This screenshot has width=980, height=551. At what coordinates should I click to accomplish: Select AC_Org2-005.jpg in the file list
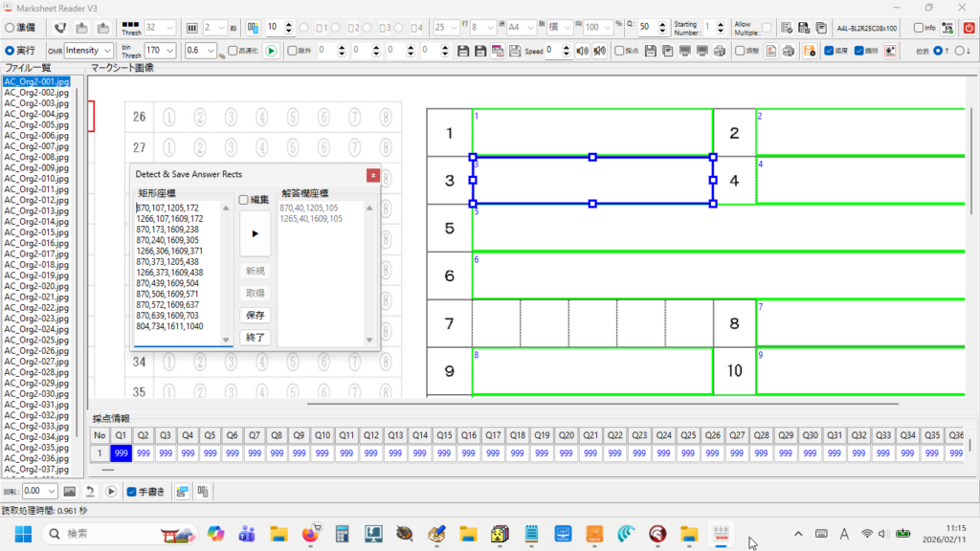pyautogui.click(x=36, y=124)
